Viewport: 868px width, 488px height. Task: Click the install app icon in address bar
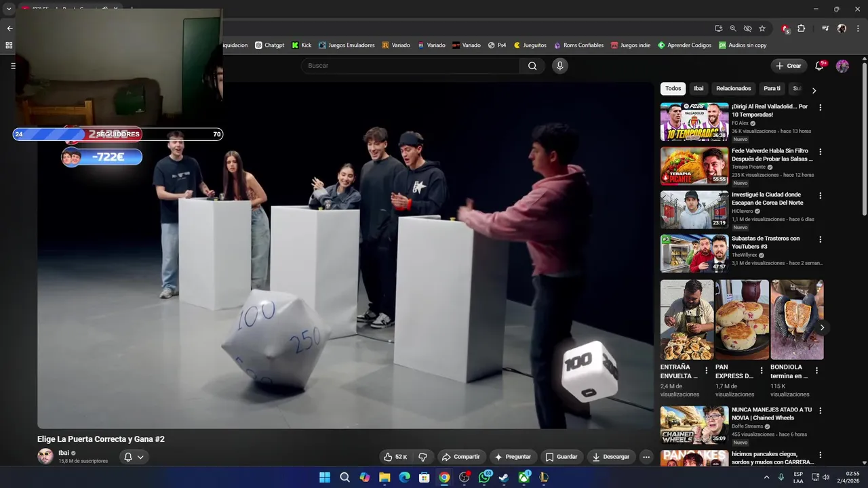718,28
